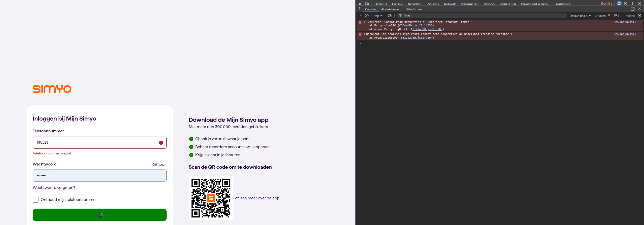Open source link C3EwmMNs.js:28:14535
Image resolution: width=644 pixels, height=225 pixels.
coord(416,26)
